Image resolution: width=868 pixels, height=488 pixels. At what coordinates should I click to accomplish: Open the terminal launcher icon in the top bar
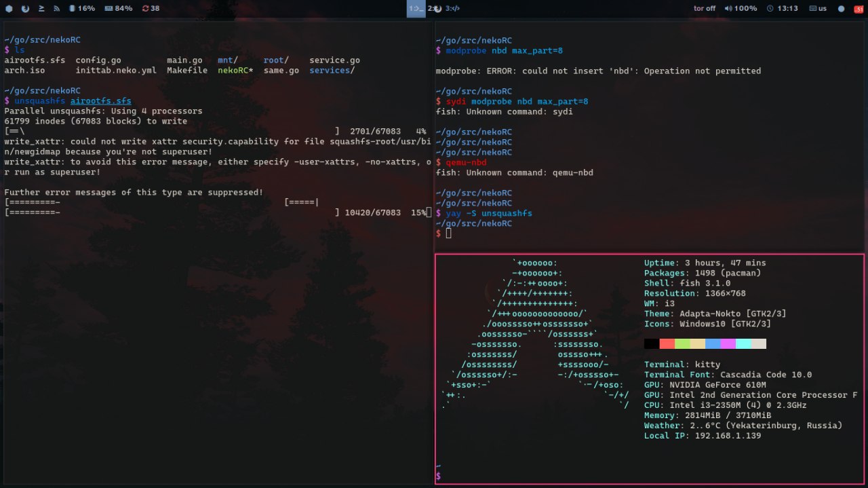[x=41, y=9]
